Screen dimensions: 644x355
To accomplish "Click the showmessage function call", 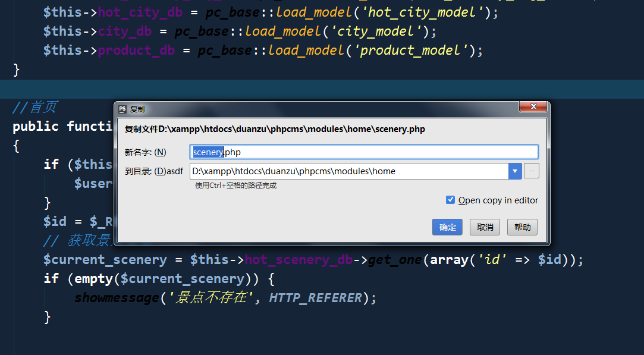I will tap(117, 297).
